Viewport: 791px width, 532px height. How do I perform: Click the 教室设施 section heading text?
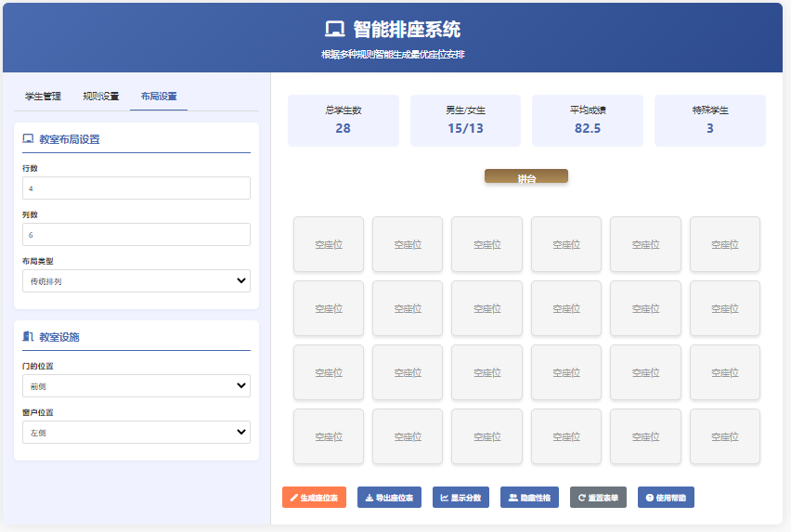coord(59,337)
